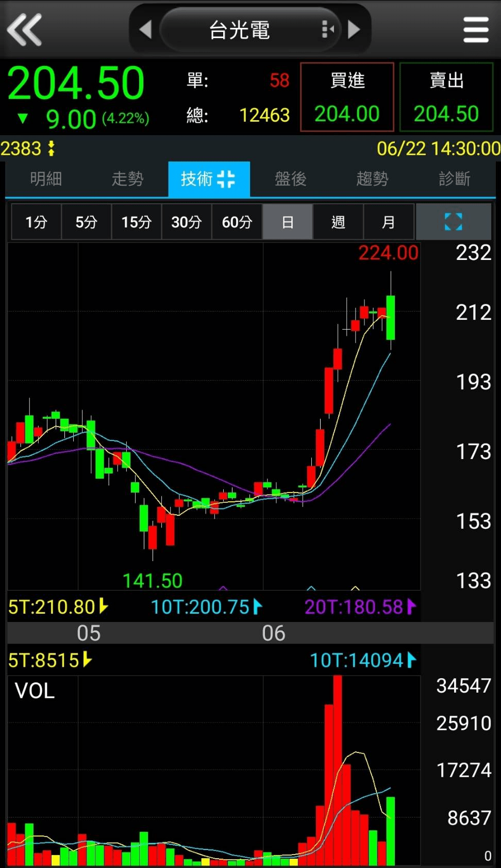Go to next stock with right arrow
Image resolution: width=501 pixels, height=868 pixels.
click(x=354, y=29)
